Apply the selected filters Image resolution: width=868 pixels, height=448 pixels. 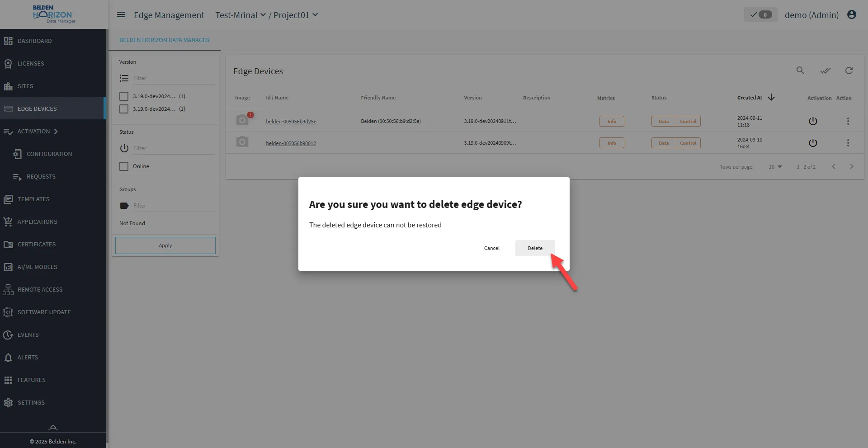click(x=165, y=245)
